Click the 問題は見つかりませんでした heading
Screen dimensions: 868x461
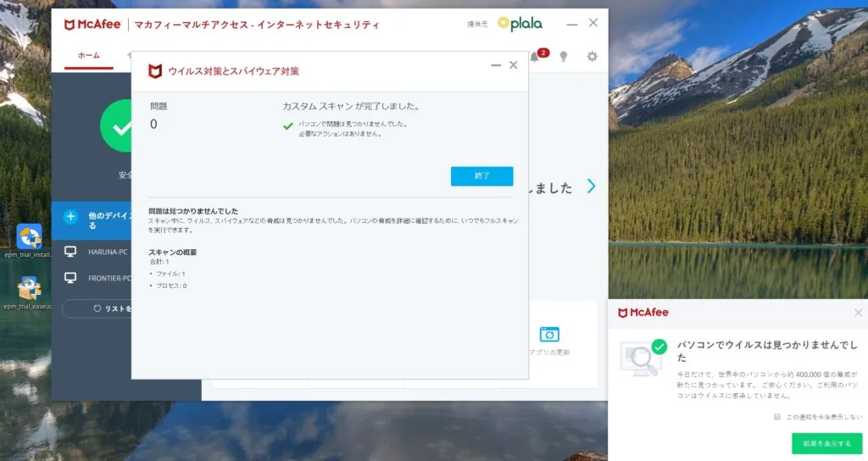click(193, 211)
